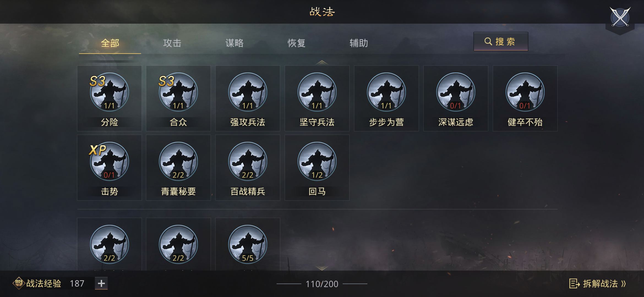Open the 坚守兵法 tactic

[317, 98]
